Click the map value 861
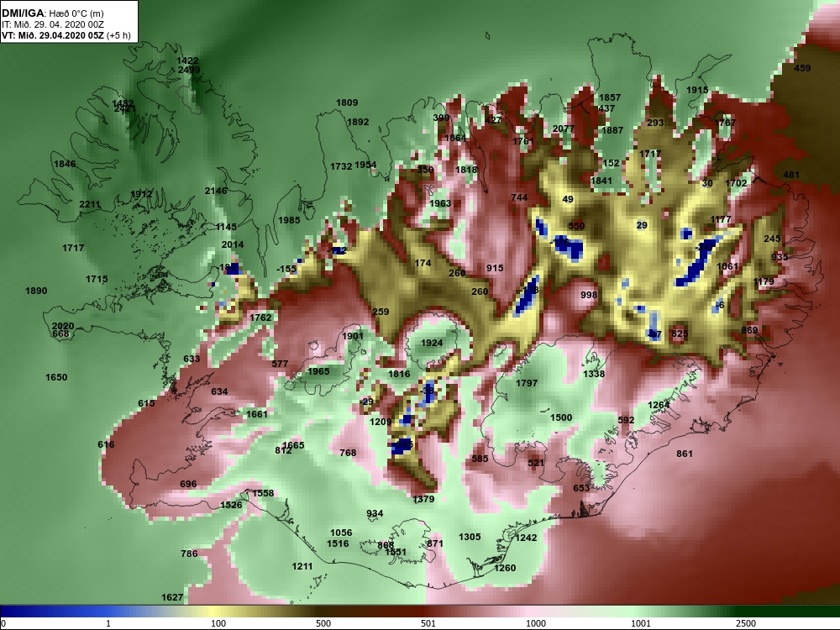This screenshot has width=840, height=630. tap(684, 454)
